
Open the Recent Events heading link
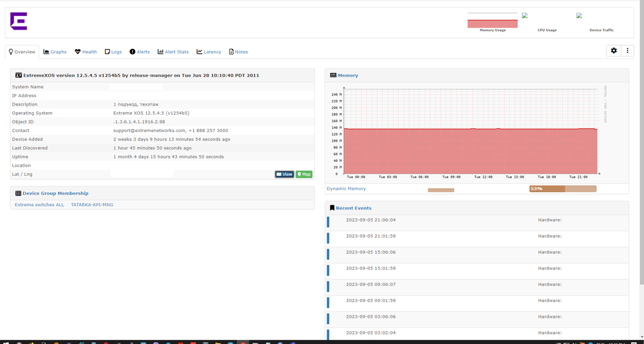(353, 208)
